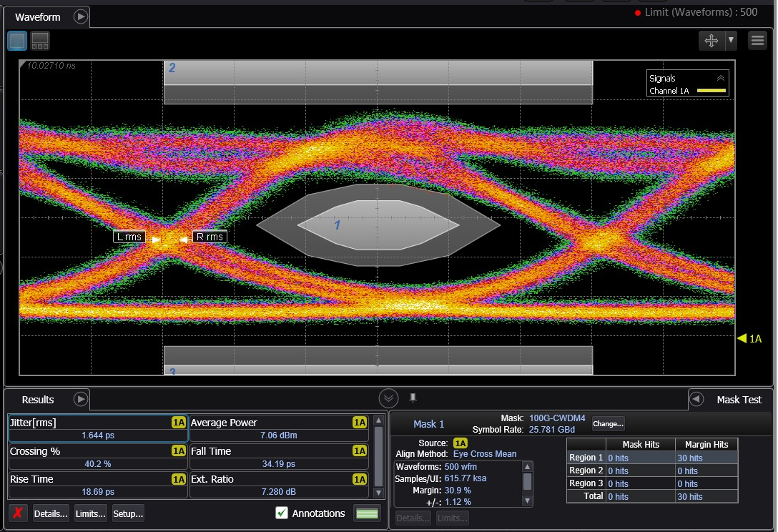Image resolution: width=778 pixels, height=532 pixels.
Task: Select the Mask Test tab
Action: (739, 400)
